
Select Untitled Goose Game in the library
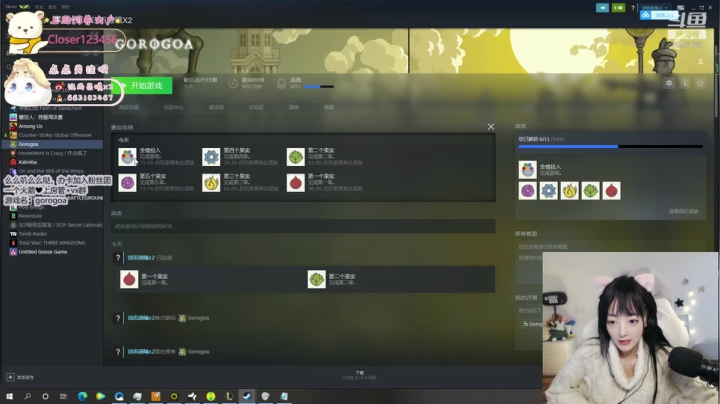pyautogui.click(x=43, y=252)
